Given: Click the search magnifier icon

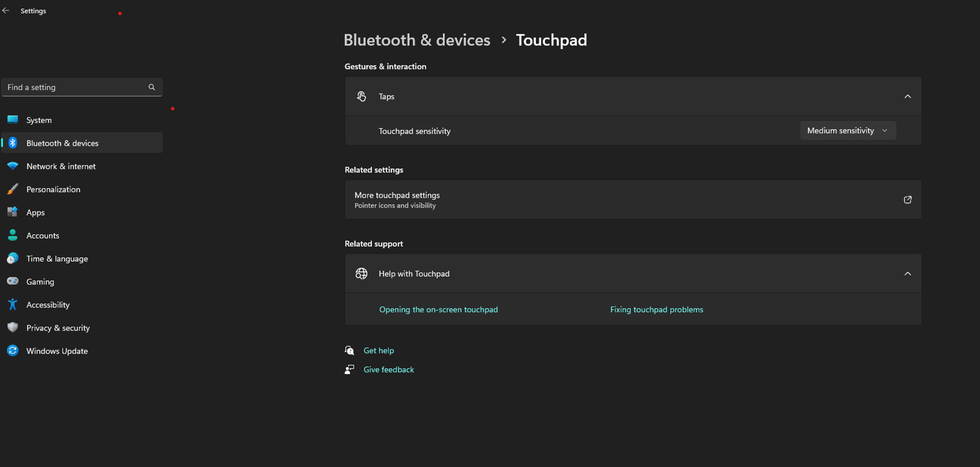Looking at the screenshot, I should point(152,87).
